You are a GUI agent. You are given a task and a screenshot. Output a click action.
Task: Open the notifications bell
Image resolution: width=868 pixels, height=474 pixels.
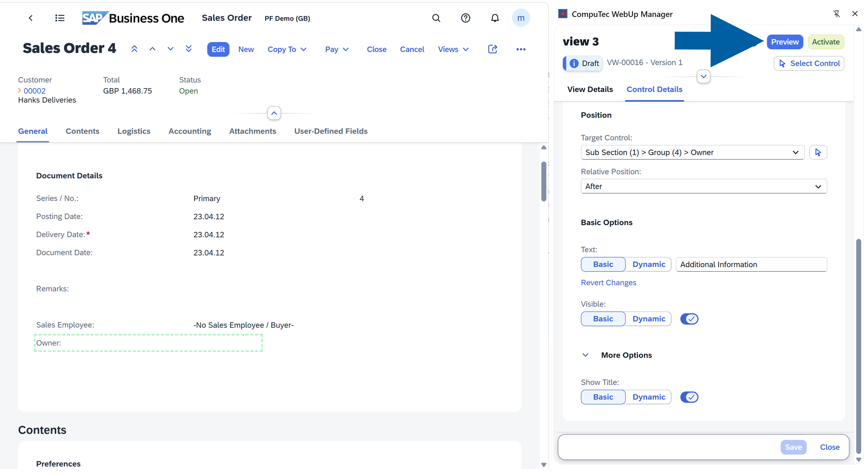pyautogui.click(x=495, y=18)
